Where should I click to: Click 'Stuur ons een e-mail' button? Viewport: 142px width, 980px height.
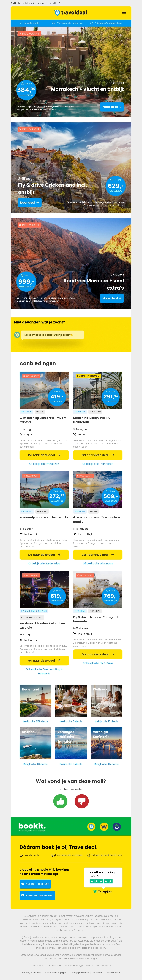[37, 896]
